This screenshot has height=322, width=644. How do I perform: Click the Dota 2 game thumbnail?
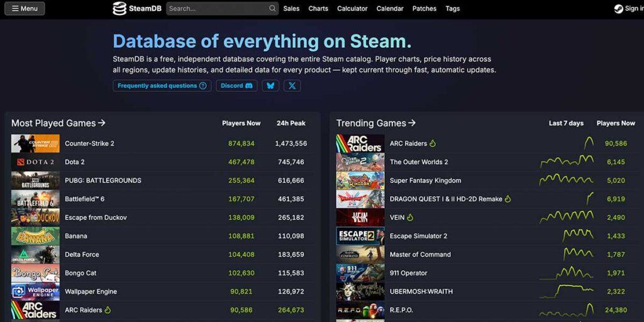click(x=35, y=162)
